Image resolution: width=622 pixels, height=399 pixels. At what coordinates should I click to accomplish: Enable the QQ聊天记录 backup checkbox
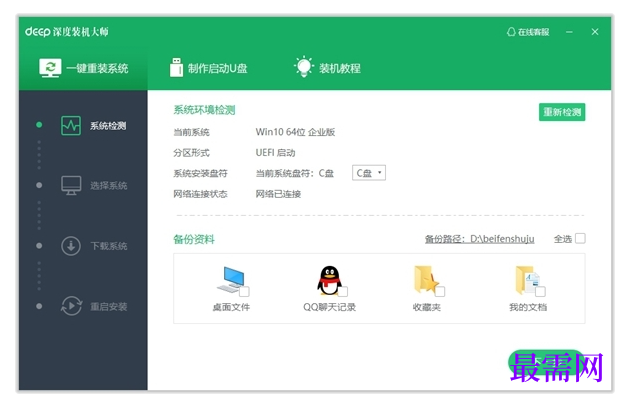(x=343, y=292)
